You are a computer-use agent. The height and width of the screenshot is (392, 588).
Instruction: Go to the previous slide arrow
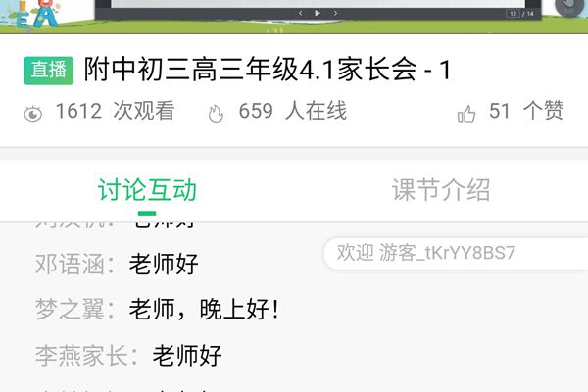tap(301, 13)
